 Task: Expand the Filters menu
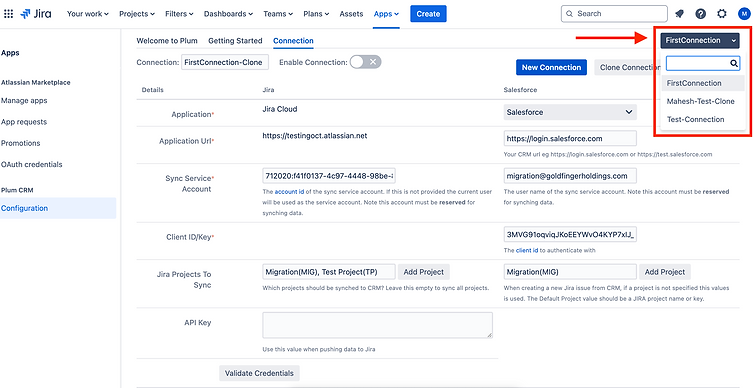pos(179,14)
